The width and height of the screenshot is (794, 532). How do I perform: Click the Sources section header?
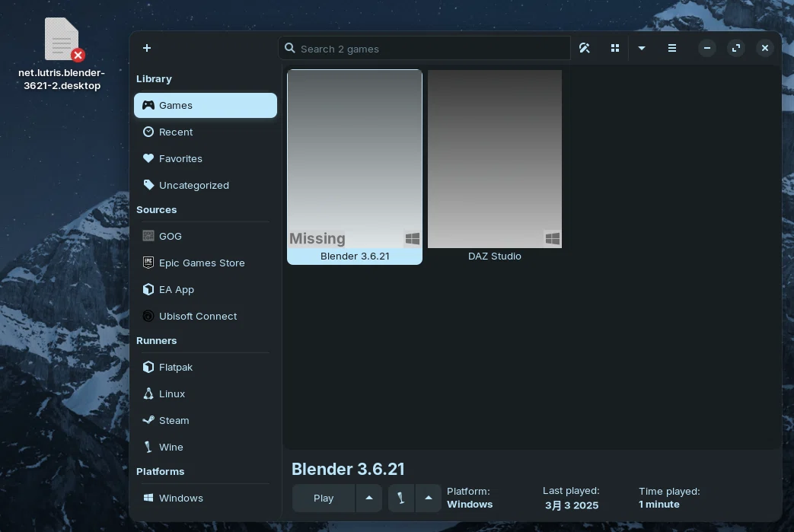pyautogui.click(x=157, y=209)
